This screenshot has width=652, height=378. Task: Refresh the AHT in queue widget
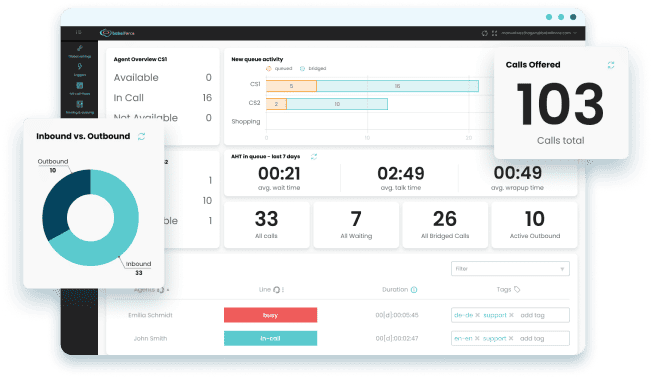pos(314,156)
